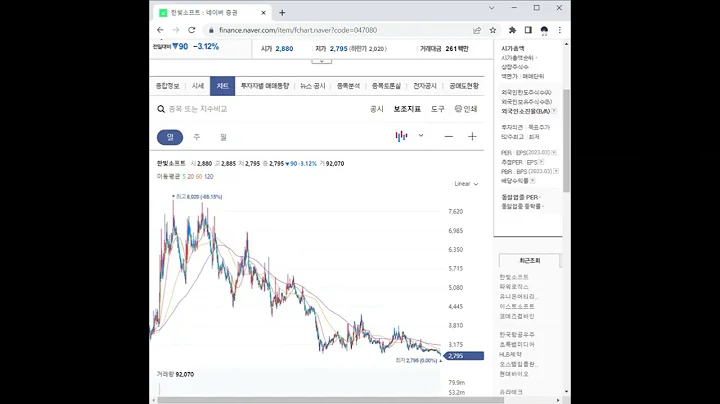Viewport: 720px width, 404px height.
Task: Open 한국항공우주 from recent list
Action: pos(517,335)
